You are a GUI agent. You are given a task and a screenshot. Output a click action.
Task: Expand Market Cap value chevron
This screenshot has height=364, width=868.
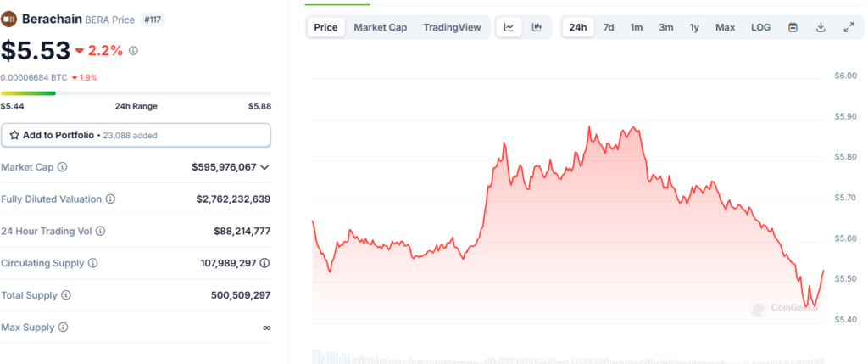(x=264, y=167)
